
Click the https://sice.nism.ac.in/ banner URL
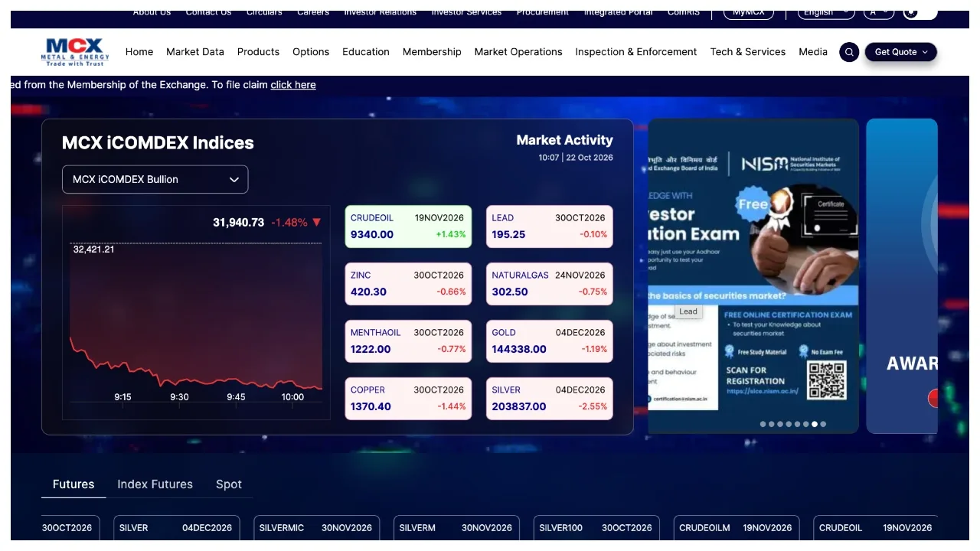click(763, 392)
